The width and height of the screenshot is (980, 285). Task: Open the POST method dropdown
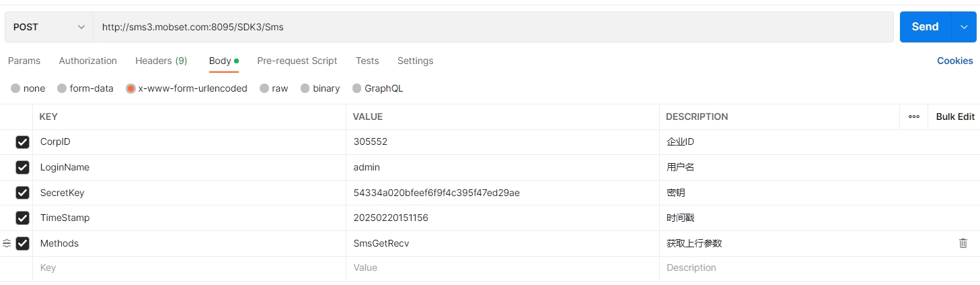coord(49,27)
